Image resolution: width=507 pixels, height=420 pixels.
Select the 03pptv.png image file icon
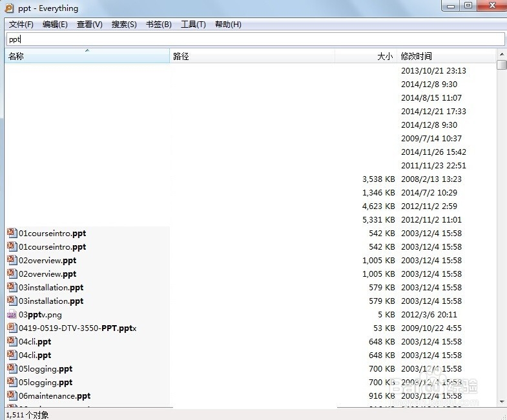[x=12, y=314]
